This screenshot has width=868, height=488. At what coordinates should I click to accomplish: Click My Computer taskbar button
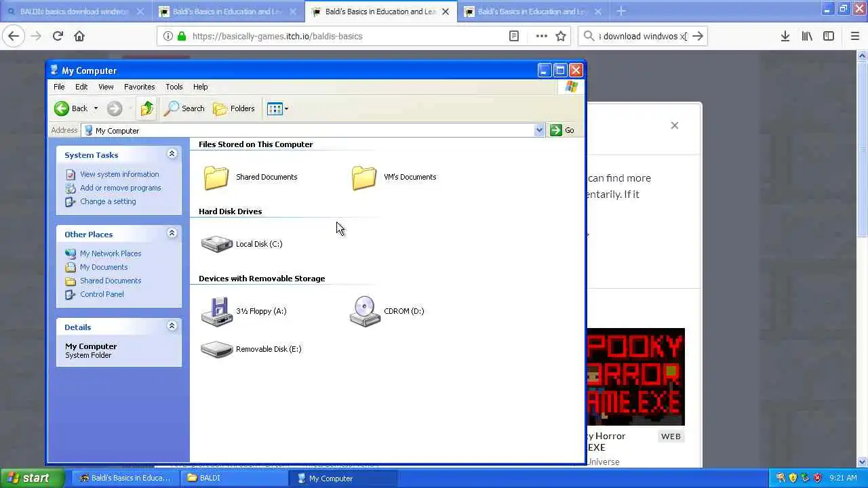344,478
